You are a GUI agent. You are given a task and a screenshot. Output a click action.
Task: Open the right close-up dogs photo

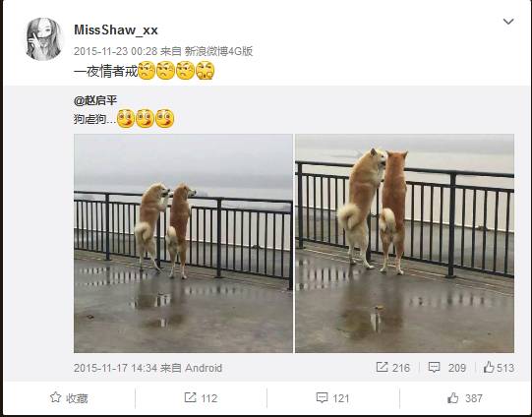[404, 243]
